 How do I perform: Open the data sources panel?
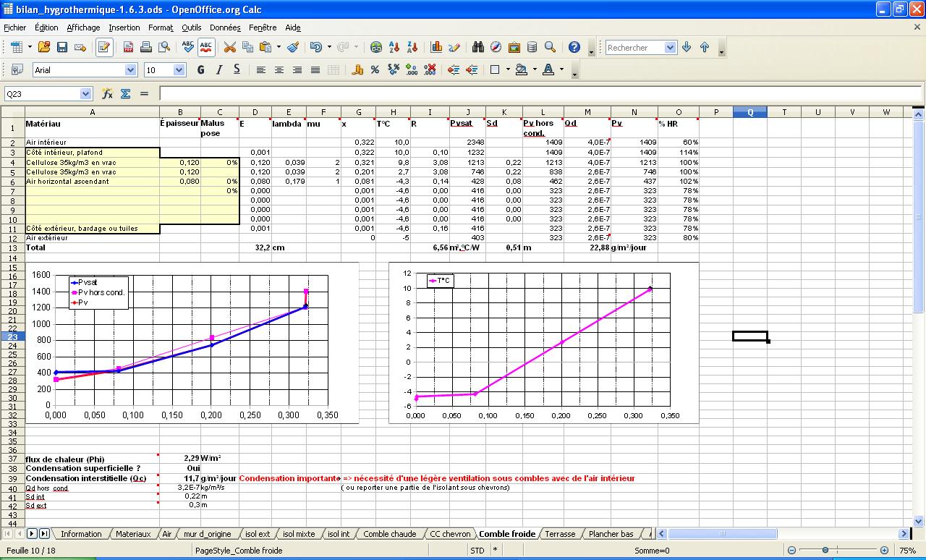coord(532,47)
